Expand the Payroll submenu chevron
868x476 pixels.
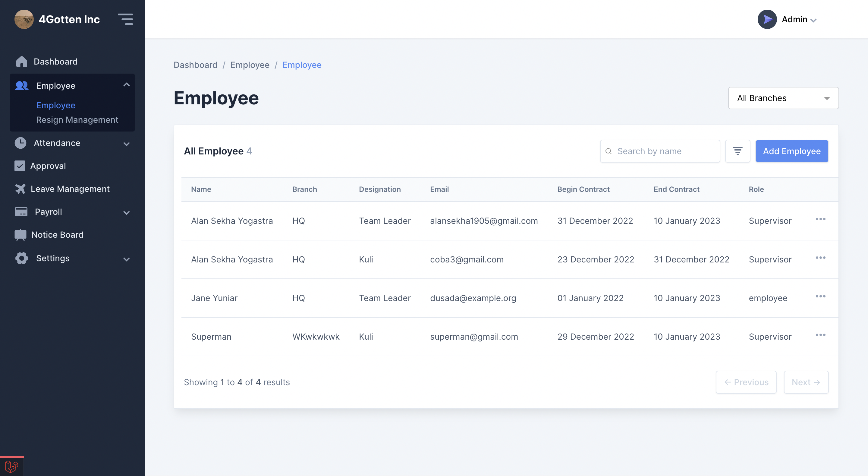click(x=126, y=213)
